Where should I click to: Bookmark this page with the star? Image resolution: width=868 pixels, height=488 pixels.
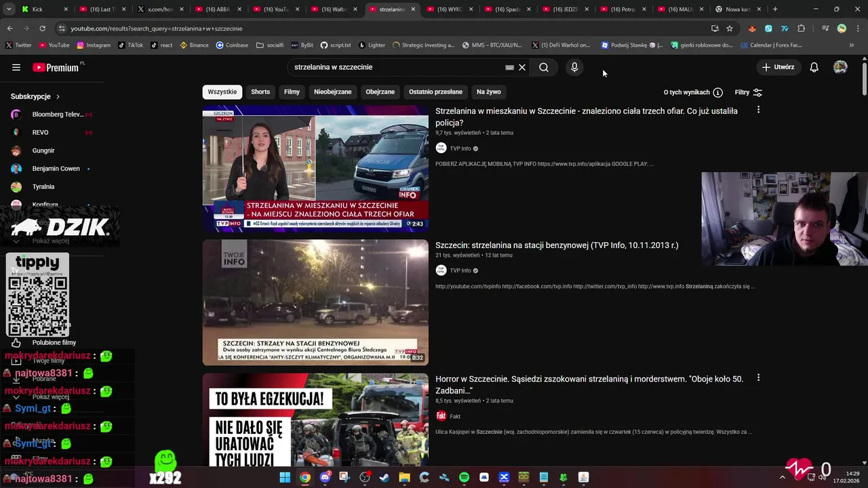click(730, 28)
